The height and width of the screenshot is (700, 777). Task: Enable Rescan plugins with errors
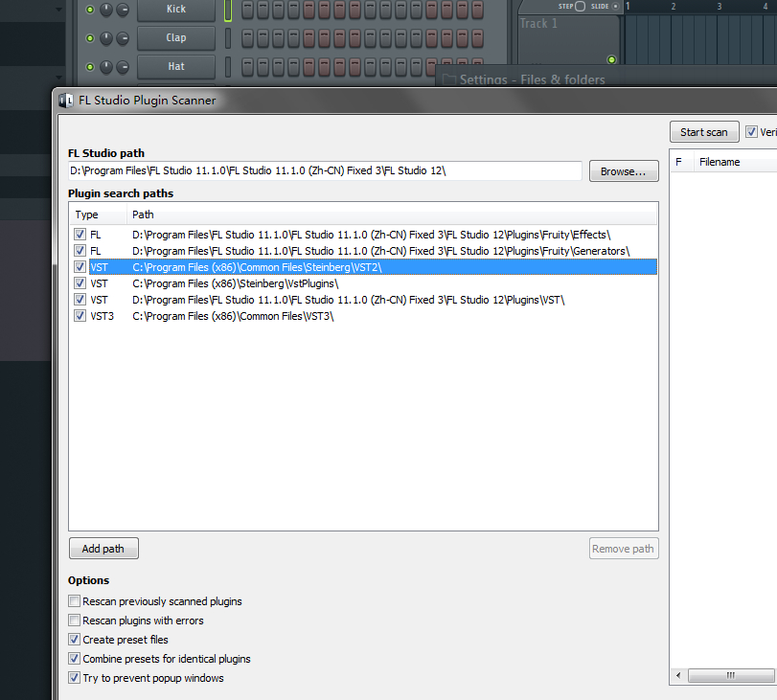point(75,621)
